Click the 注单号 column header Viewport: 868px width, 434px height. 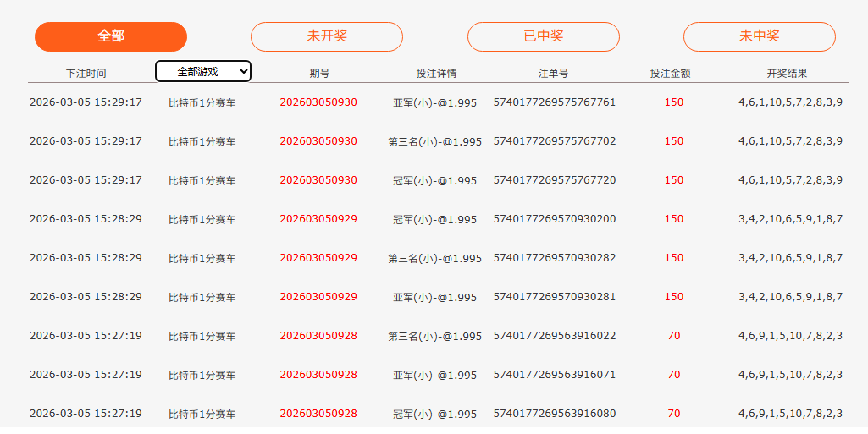click(553, 73)
